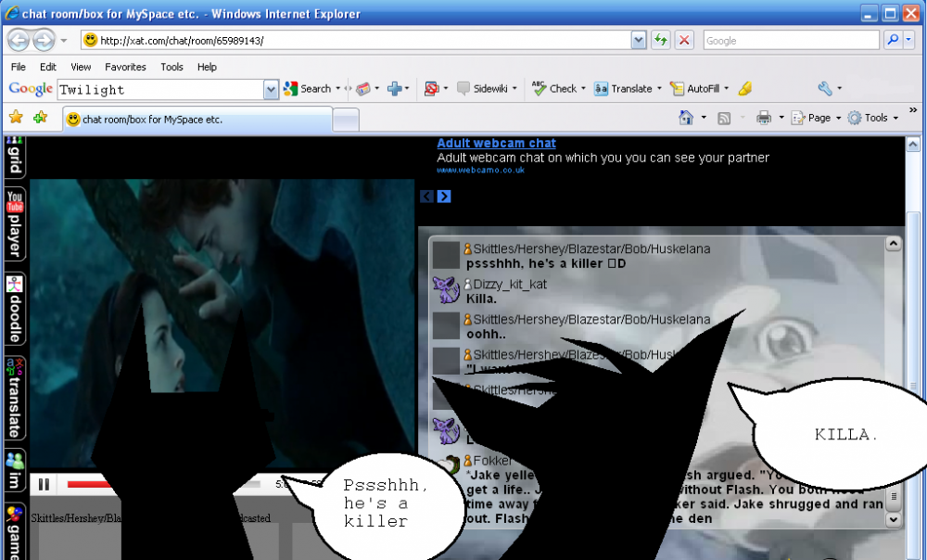927x560 pixels.
Task: Open the File menu
Action: coord(19,67)
